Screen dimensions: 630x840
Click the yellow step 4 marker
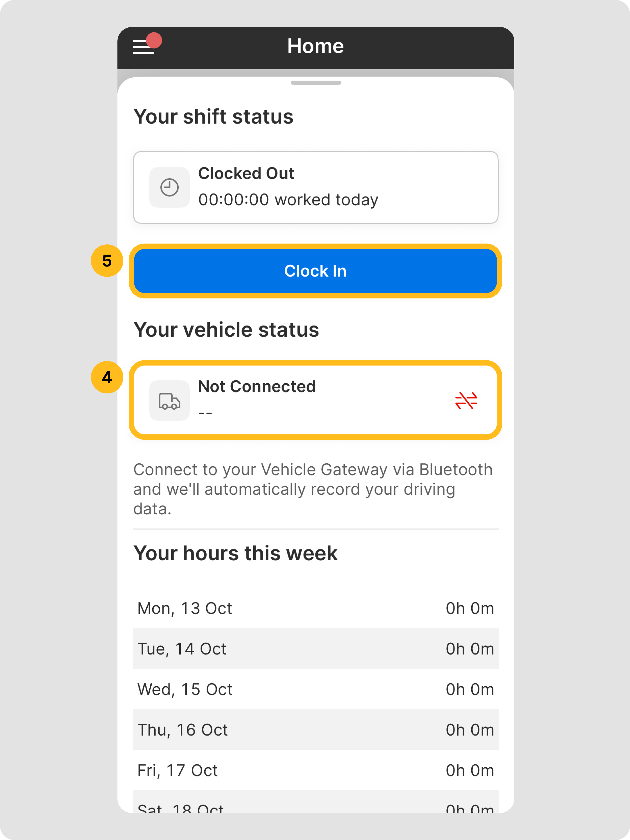coord(107,377)
